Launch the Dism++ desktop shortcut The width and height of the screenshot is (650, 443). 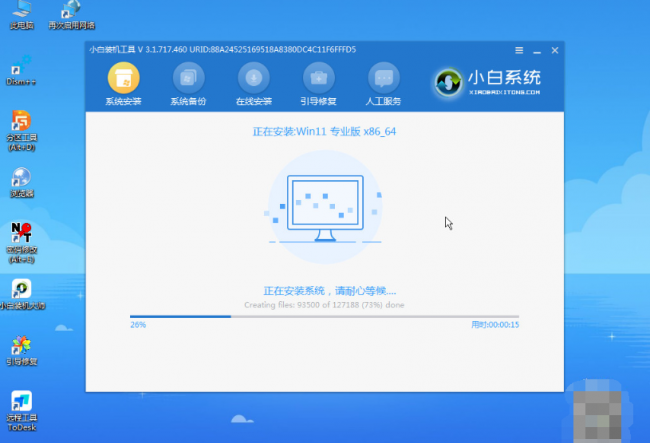[21, 70]
